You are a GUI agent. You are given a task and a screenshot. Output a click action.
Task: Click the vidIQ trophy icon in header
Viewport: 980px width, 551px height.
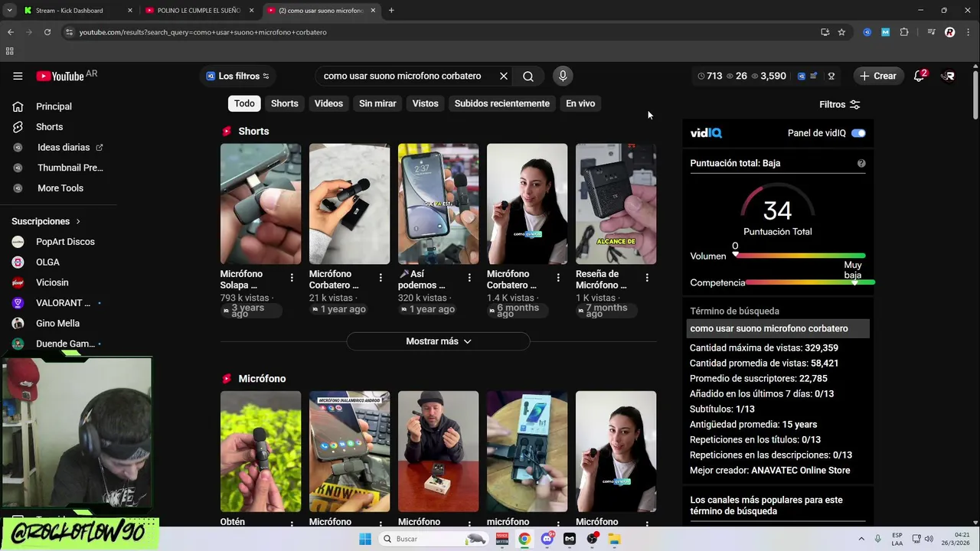tap(831, 76)
